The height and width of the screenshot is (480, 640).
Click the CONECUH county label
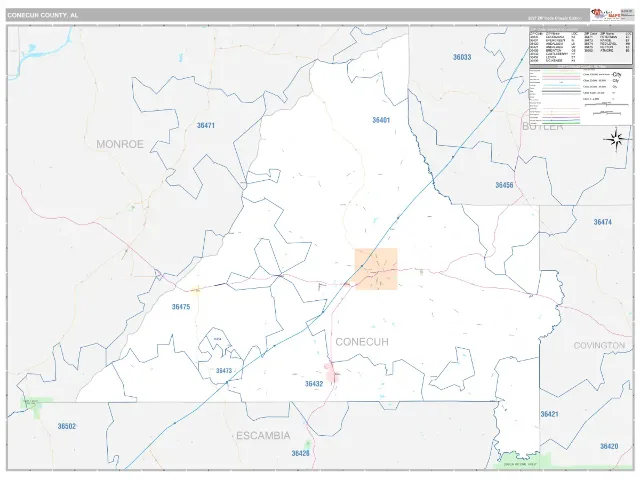362,342
